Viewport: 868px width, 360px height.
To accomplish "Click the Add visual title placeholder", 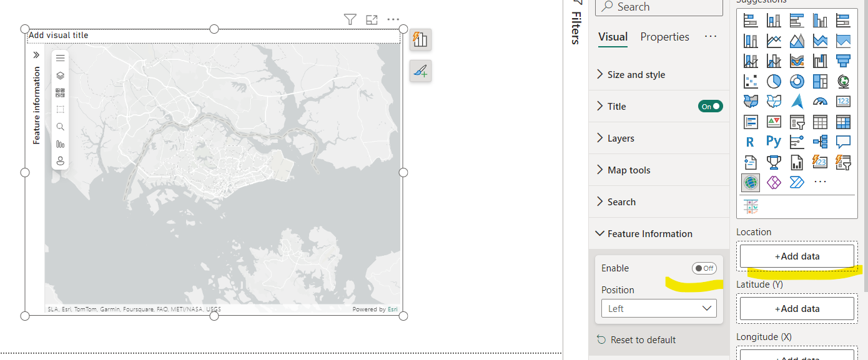I will pos(59,35).
